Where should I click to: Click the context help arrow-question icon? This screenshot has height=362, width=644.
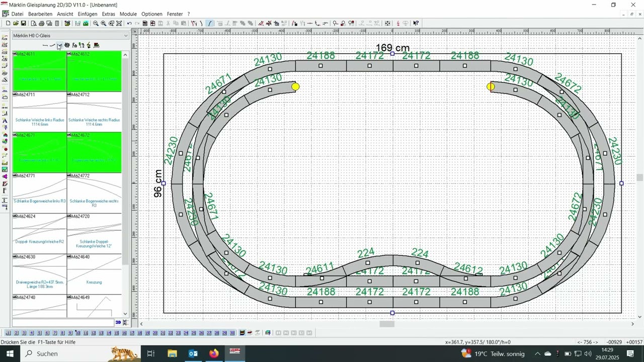(x=416, y=23)
